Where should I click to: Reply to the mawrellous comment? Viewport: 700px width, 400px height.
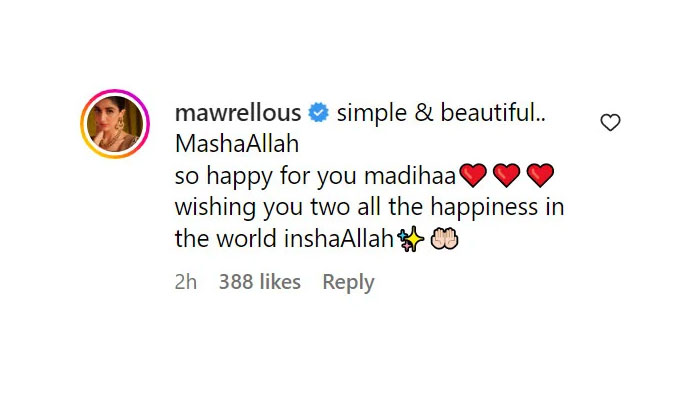(348, 282)
